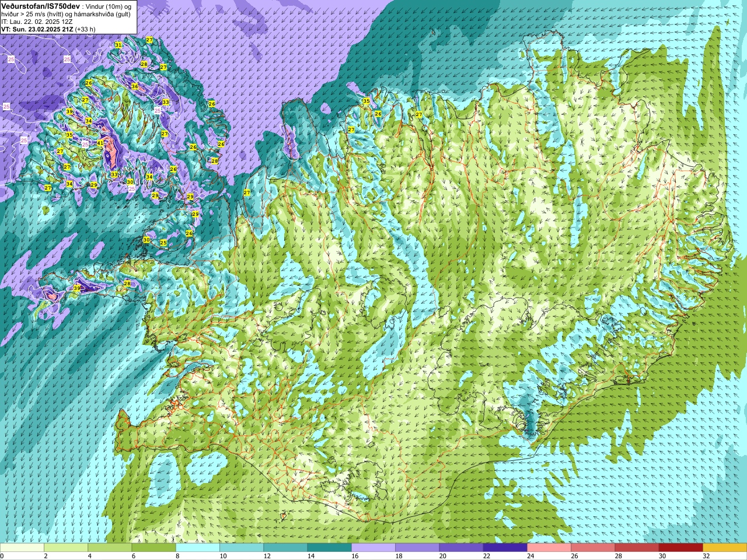Click the yellow gust label '41'
747x560 pixels.
[100, 143]
